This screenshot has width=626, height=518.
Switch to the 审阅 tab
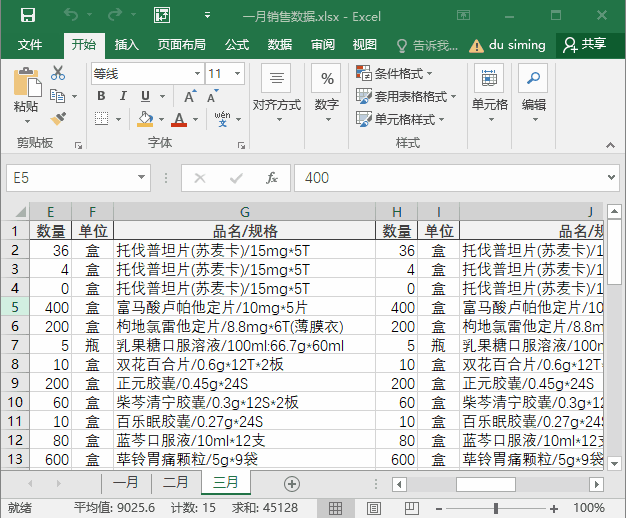point(323,45)
